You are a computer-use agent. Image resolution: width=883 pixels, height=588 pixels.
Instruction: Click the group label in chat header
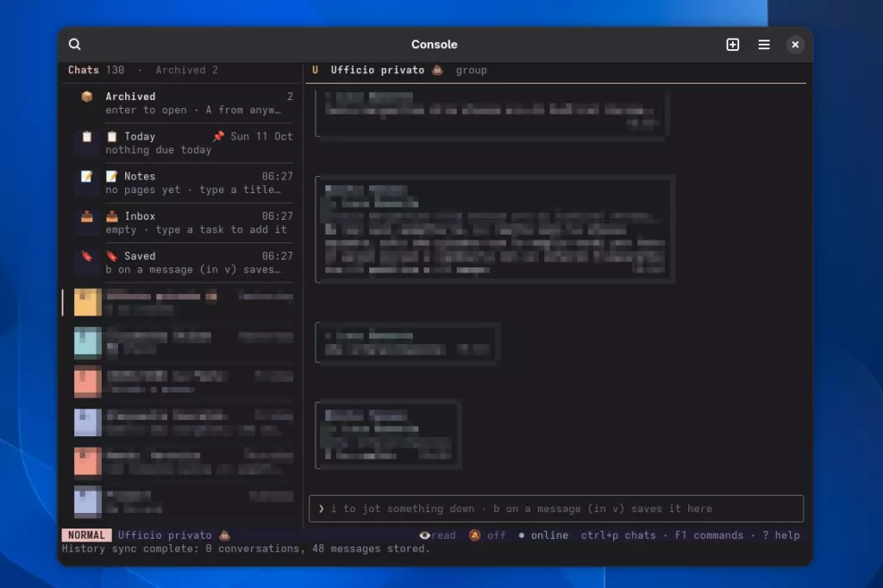tap(472, 71)
